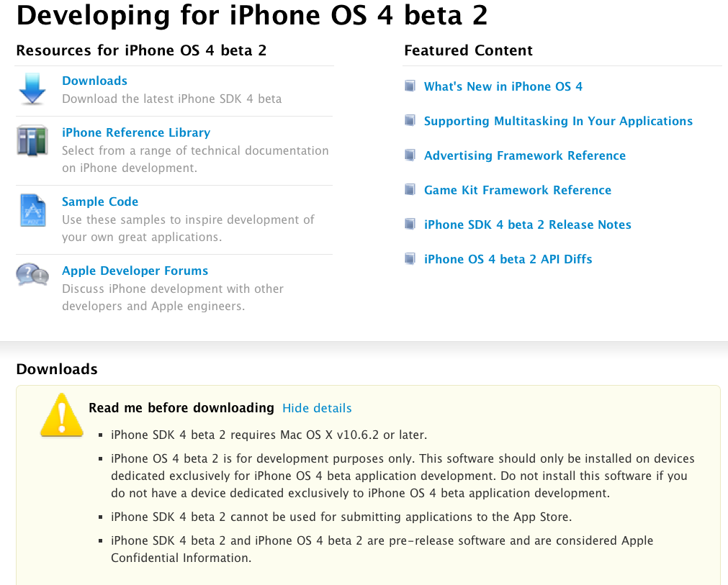Click the Sample Code blueprint icon

(x=32, y=210)
